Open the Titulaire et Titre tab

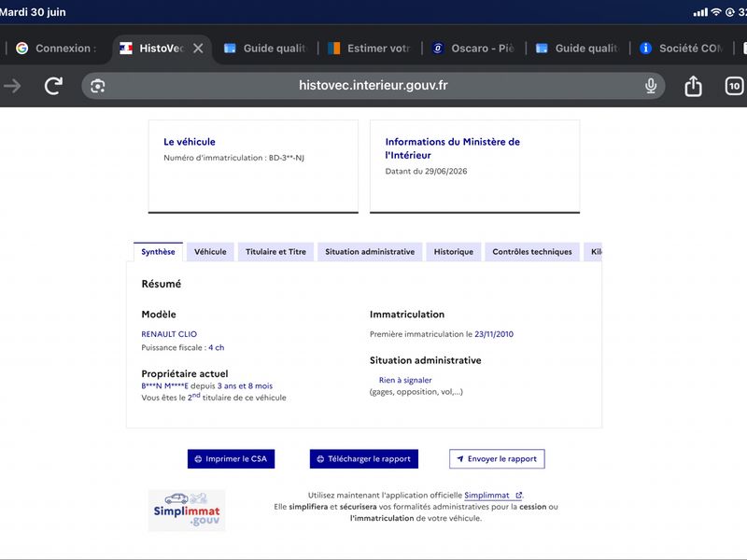tap(275, 252)
